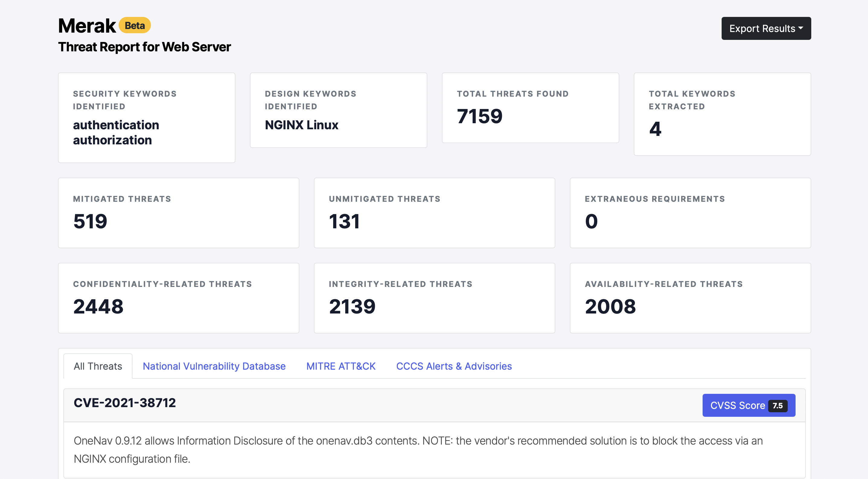The image size is (868, 479).
Task: Click the 7.5 score badge
Action: [777, 406]
